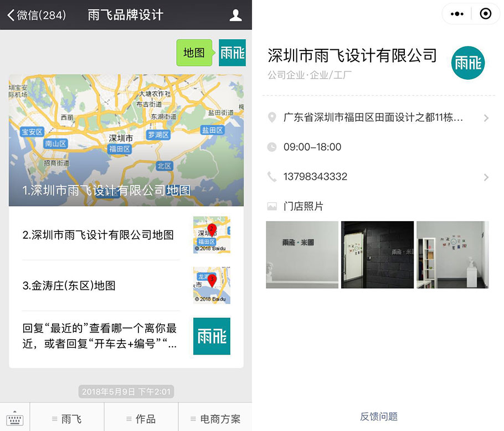Go back to 微信 chat list
The height and width of the screenshot is (431, 504).
(37, 15)
